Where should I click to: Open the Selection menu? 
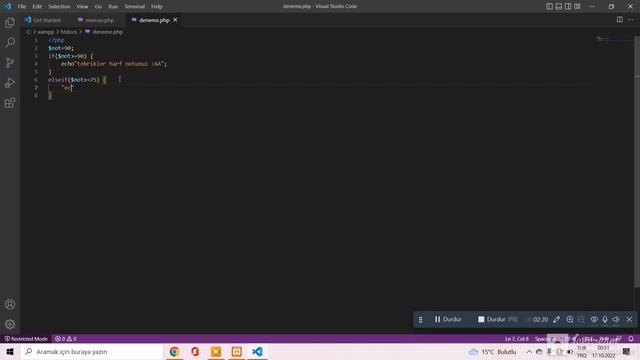(59, 7)
